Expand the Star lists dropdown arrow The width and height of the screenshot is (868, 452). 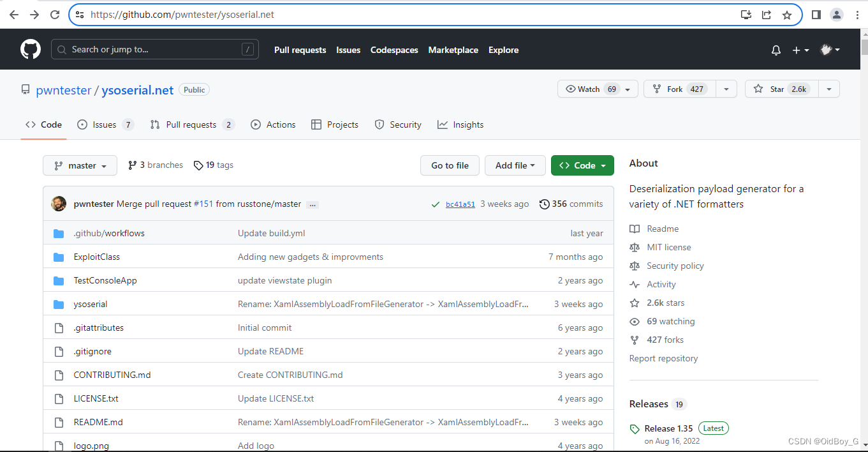(828, 89)
